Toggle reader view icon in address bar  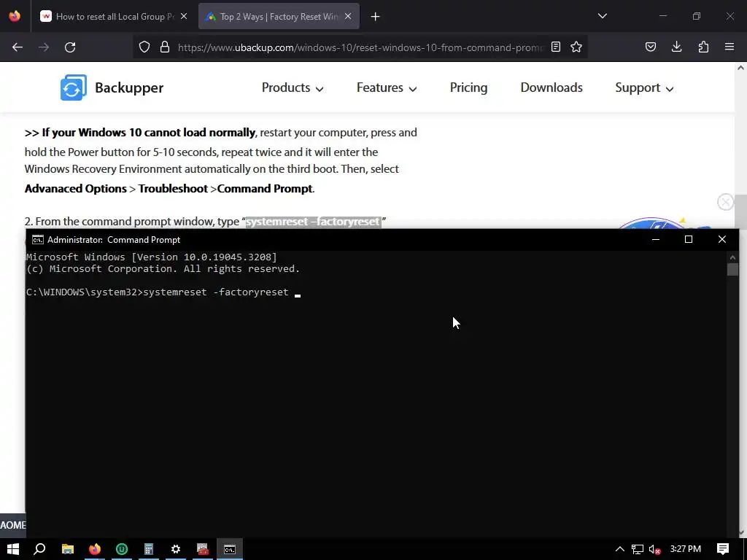pos(555,47)
